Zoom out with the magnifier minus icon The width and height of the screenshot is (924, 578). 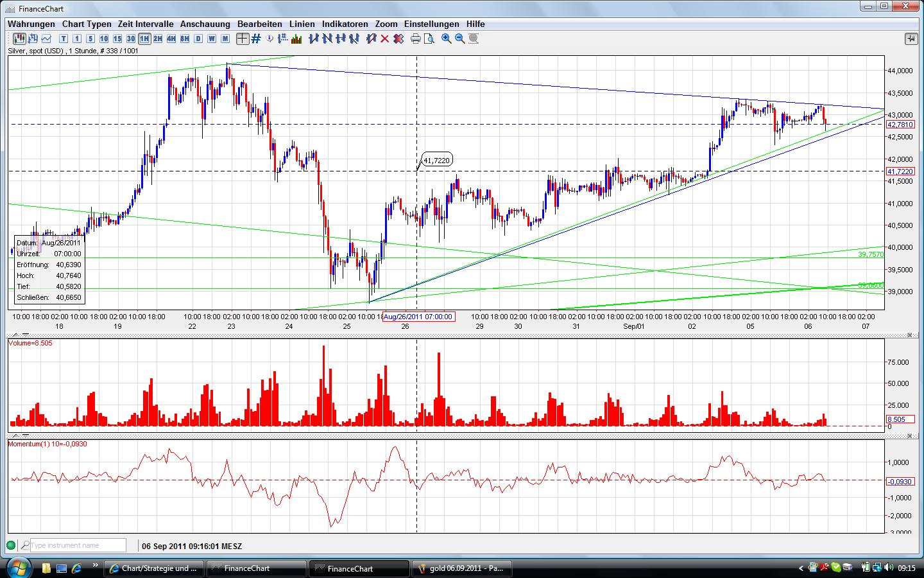[x=460, y=39]
